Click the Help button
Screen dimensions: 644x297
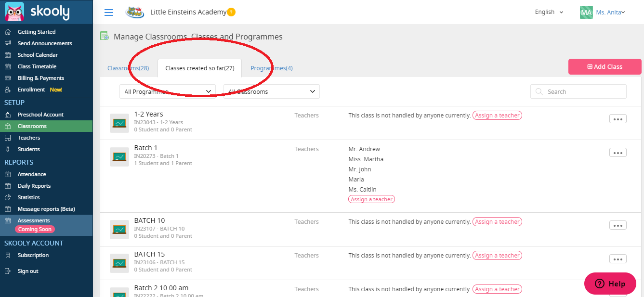(610, 284)
